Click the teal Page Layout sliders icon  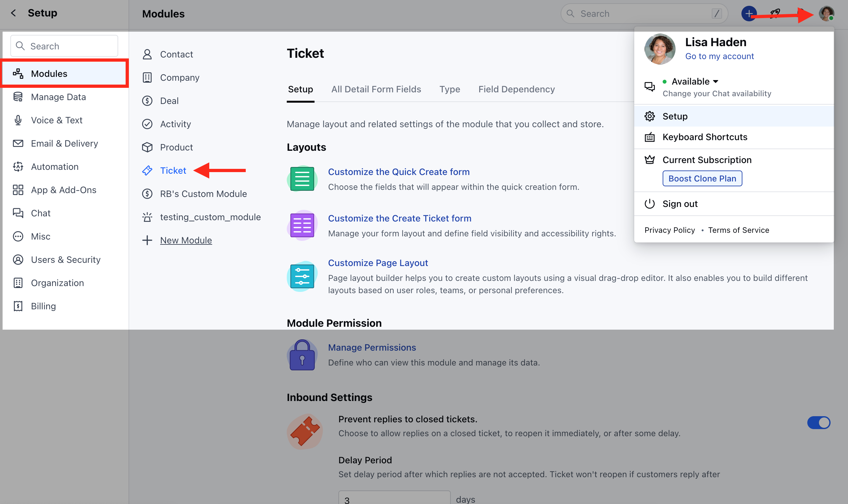coord(302,276)
